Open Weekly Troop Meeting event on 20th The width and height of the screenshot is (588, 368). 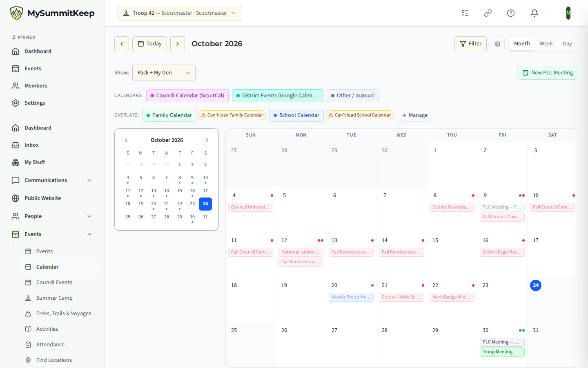(x=351, y=297)
